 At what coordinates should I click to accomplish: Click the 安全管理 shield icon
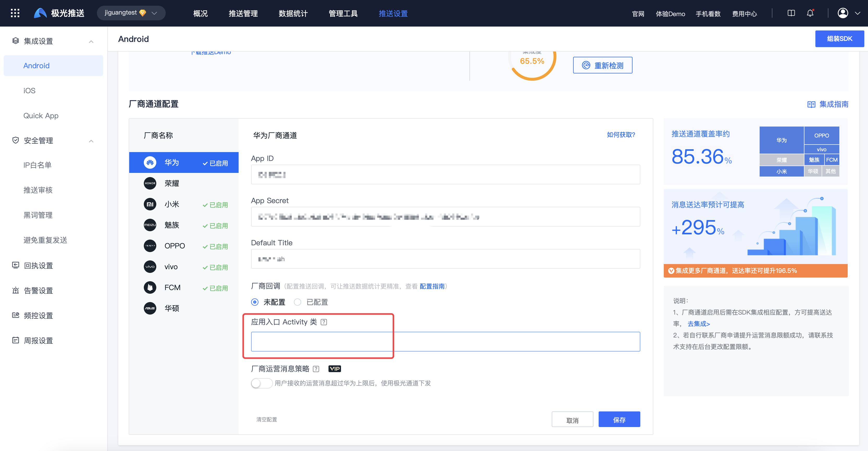click(x=16, y=140)
